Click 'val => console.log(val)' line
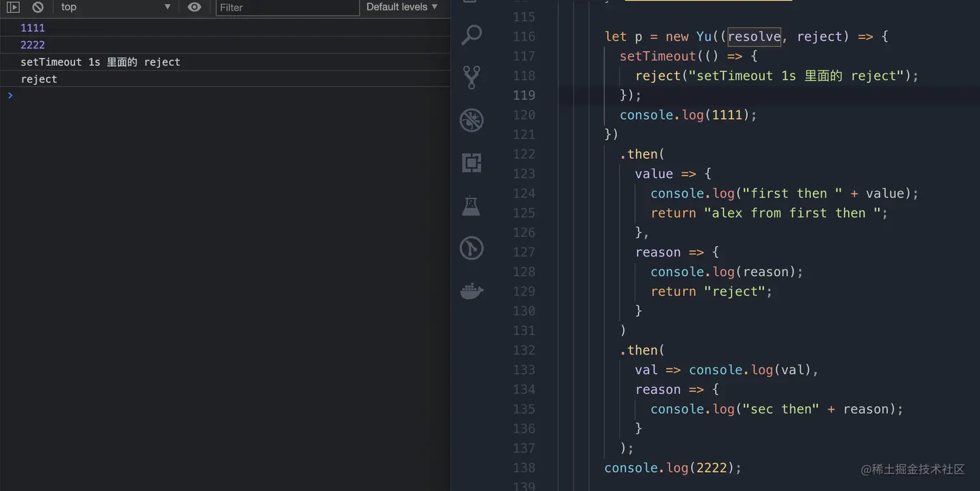Screen dimensions: 980x491 727,370
